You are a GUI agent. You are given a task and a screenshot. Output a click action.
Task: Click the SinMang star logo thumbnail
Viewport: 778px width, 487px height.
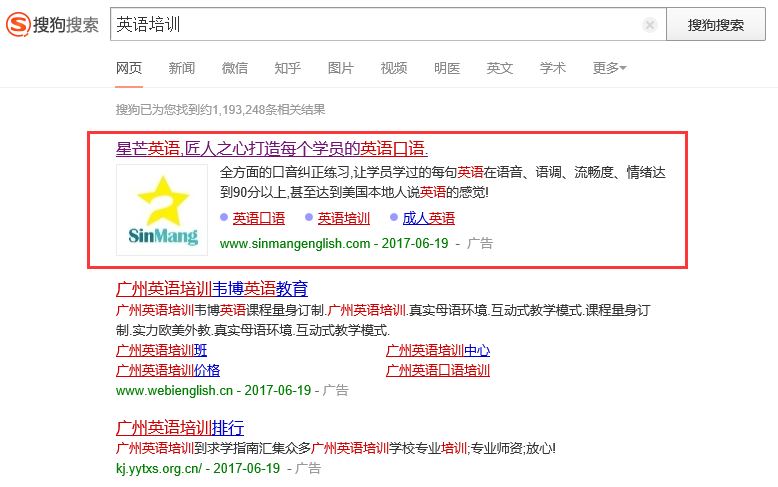162,210
